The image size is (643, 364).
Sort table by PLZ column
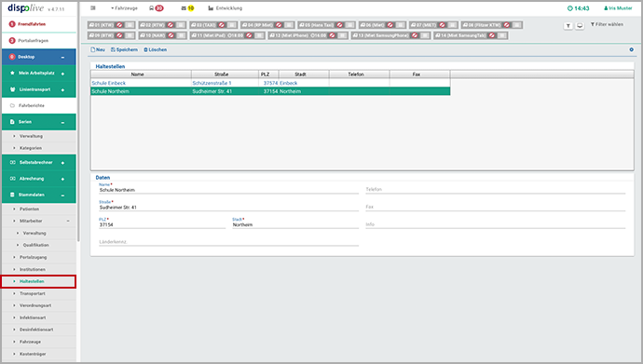pyautogui.click(x=269, y=74)
